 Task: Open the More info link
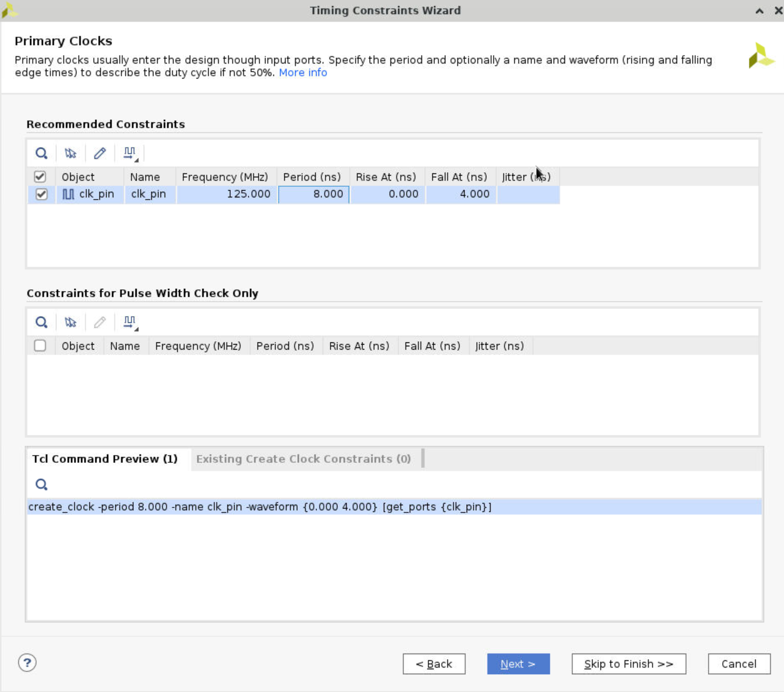303,72
